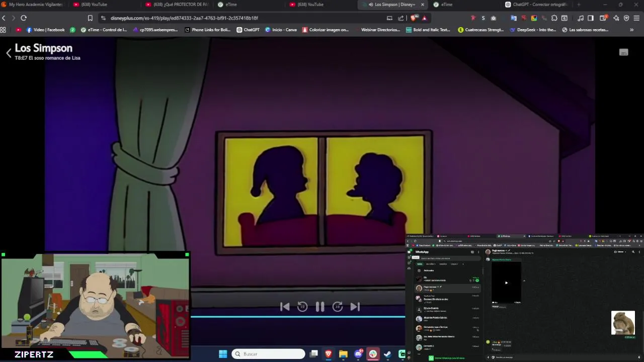The image size is (644, 362).
Task: Rewind the video 10 seconds
Action: [302, 307]
